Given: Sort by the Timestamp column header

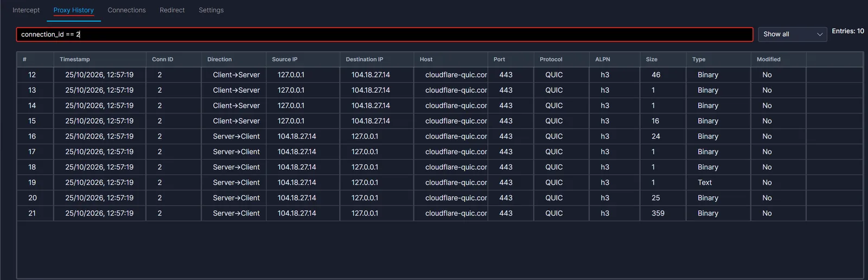Looking at the screenshot, I should pyautogui.click(x=100, y=59).
